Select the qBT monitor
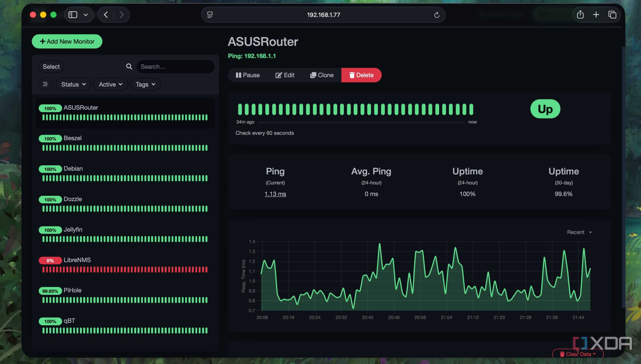 coord(125,326)
